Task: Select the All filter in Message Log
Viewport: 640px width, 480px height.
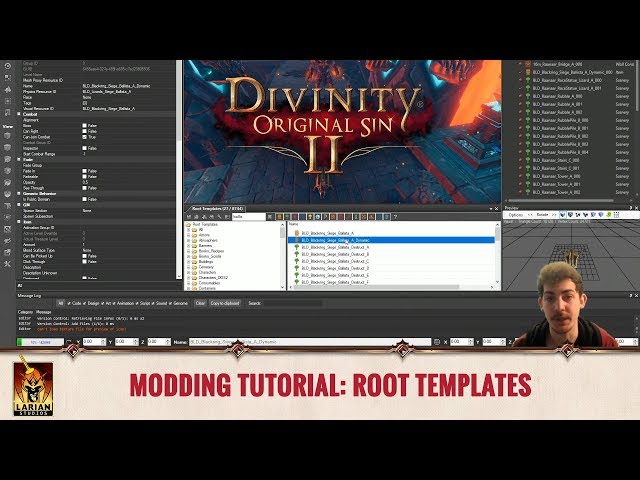Action: (60, 303)
